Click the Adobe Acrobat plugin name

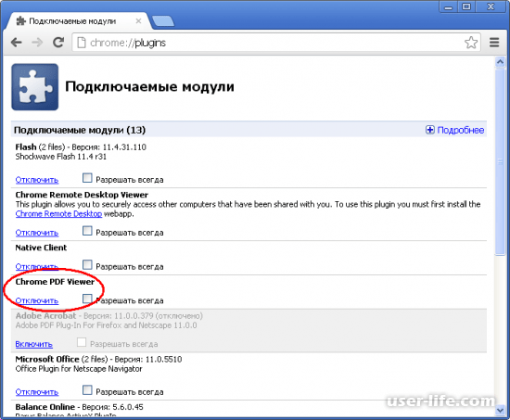(45, 316)
